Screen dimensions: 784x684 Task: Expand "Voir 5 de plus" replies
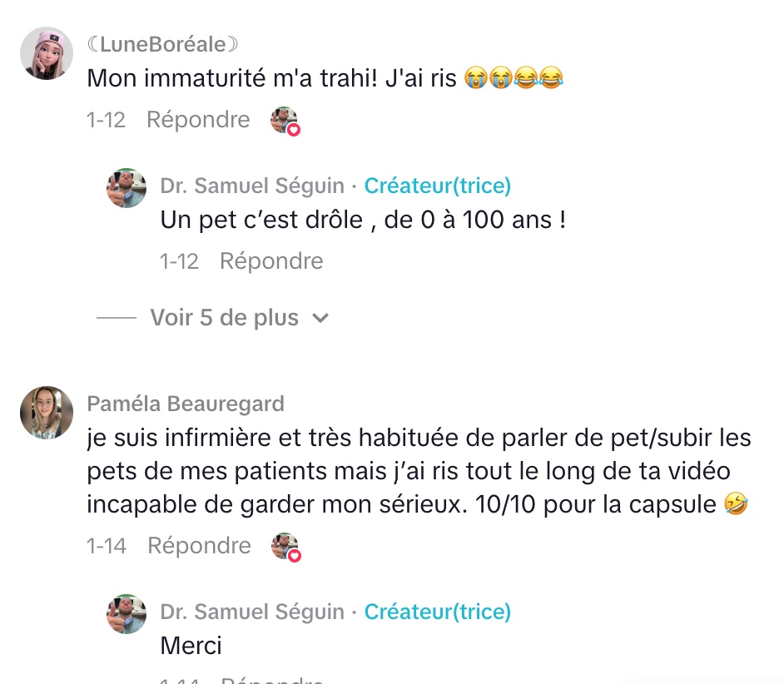224,318
